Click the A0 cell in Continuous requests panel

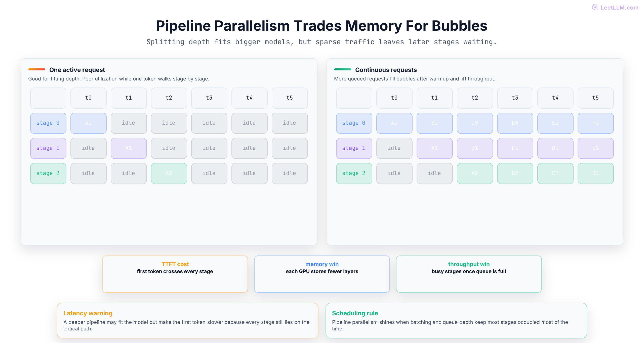[394, 123]
